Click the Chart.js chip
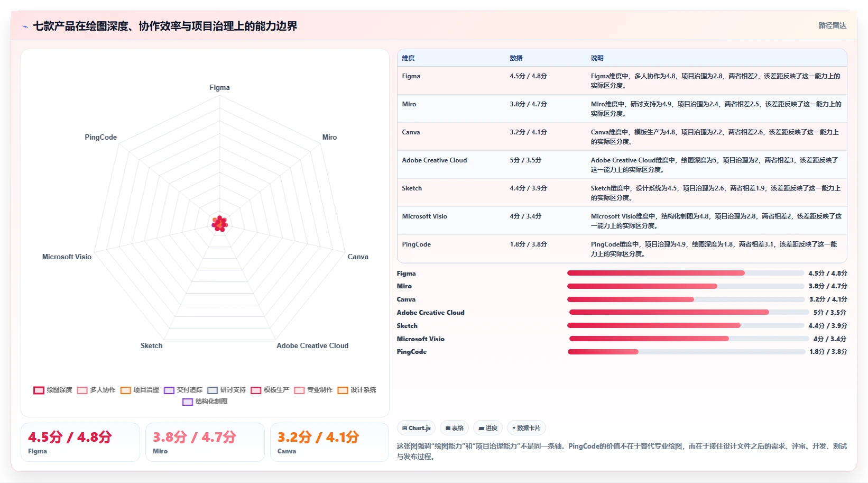The height and width of the screenshot is (483, 868). pyautogui.click(x=417, y=428)
